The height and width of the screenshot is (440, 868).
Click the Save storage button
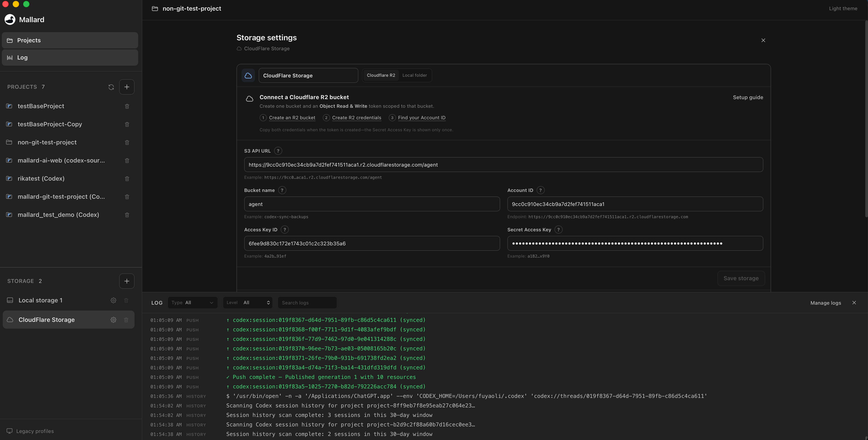(741, 278)
